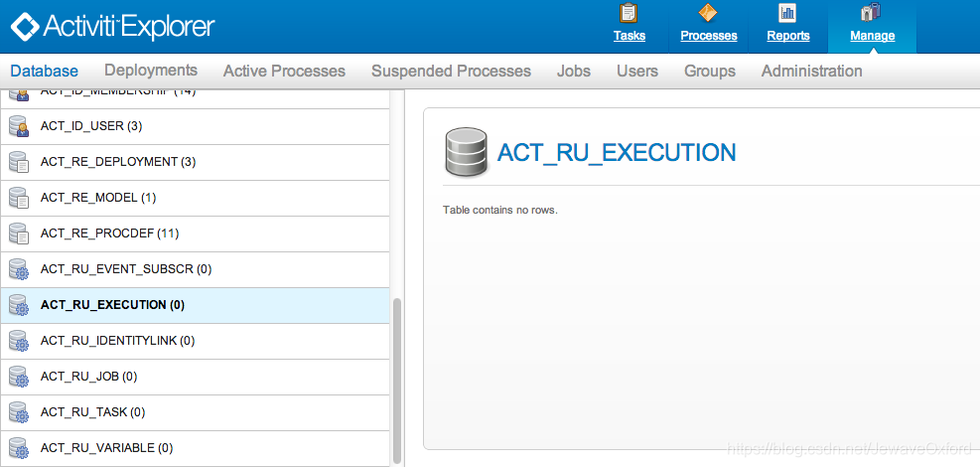980x467 pixels.
Task: Click the table list scrollbar
Action: [396, 381]
